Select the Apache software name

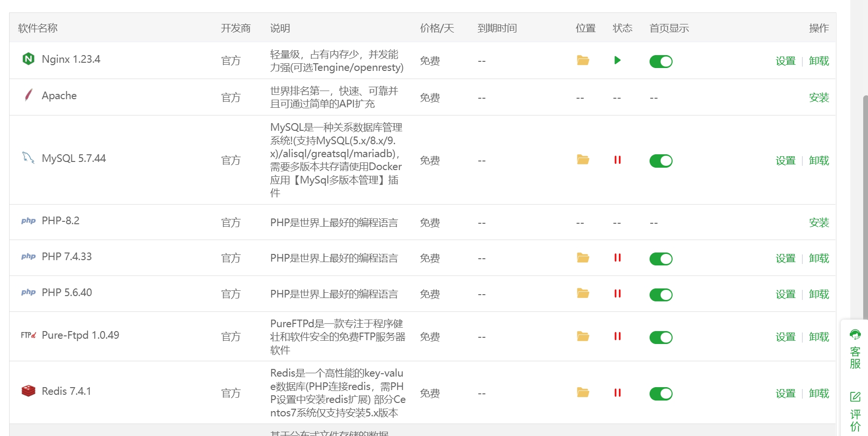[x=59, y=96]
